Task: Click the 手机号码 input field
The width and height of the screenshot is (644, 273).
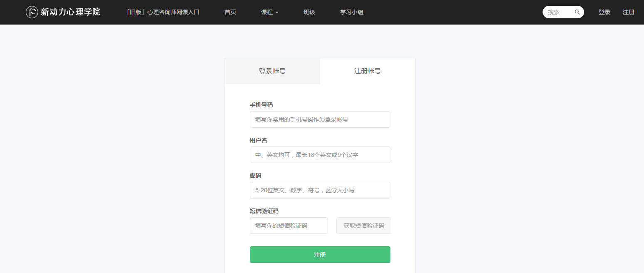Action: coord(320,119)
